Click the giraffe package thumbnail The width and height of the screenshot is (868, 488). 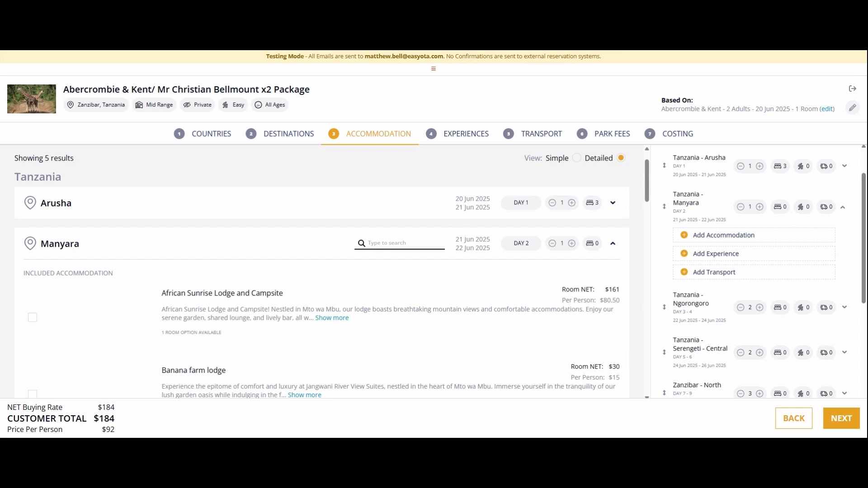pos(32,99)
